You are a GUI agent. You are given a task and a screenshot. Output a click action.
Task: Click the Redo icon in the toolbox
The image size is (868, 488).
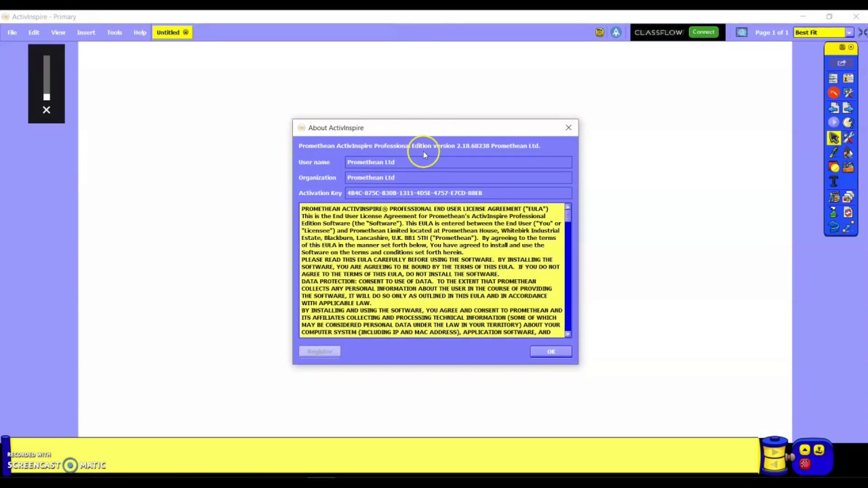[848, 227]
